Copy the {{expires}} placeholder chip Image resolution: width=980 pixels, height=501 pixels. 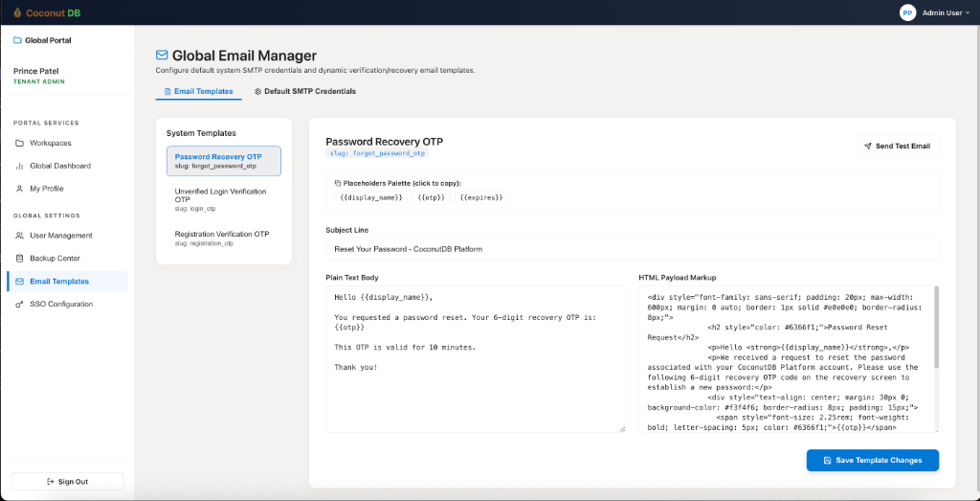[481, 197]
